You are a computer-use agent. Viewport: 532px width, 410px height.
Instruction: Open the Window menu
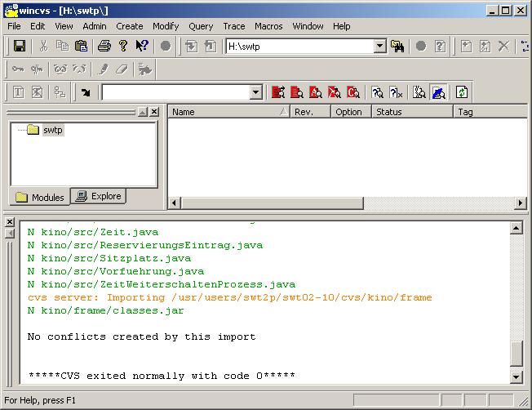pos(308,26)
